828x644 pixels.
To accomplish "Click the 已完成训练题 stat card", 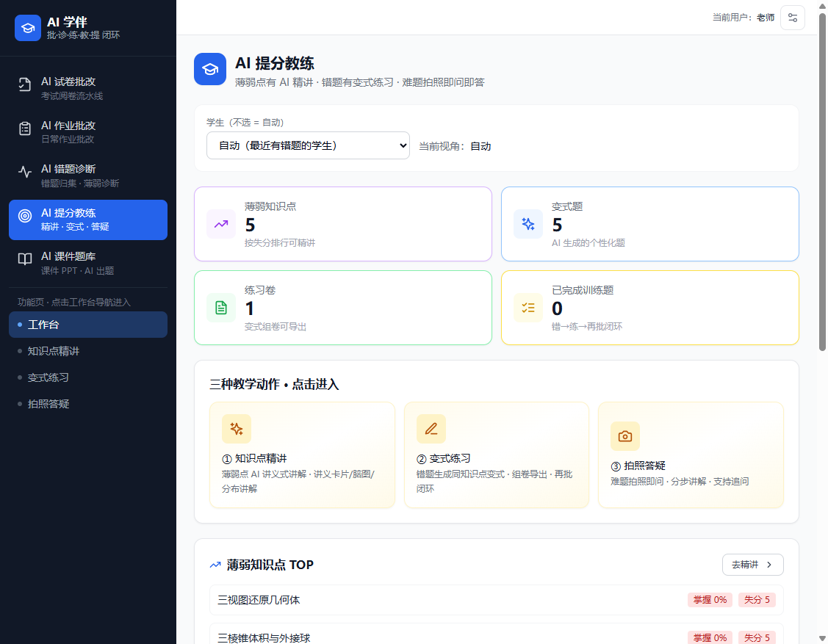I will coord(650,308).
